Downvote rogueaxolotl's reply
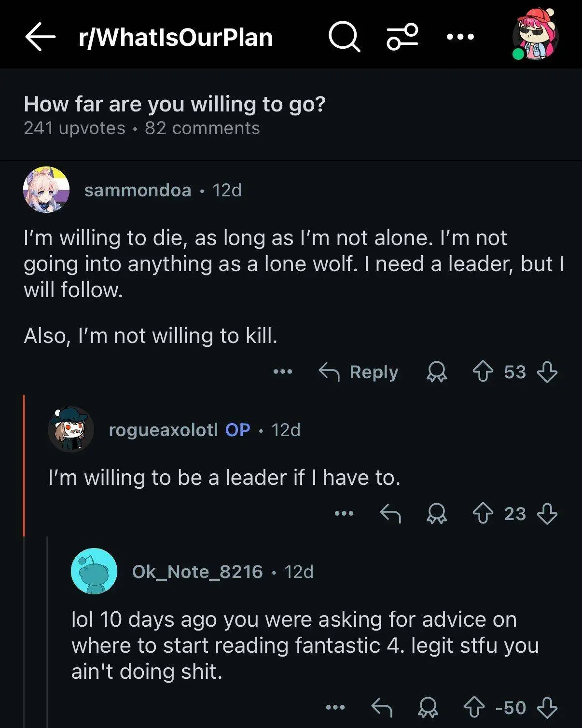 coord(547,513)
